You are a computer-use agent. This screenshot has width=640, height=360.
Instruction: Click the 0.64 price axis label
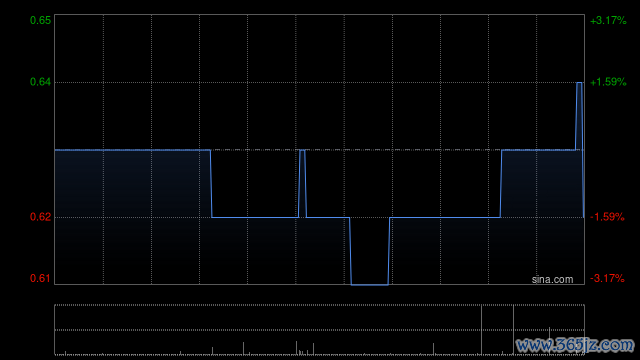(40, 82)
